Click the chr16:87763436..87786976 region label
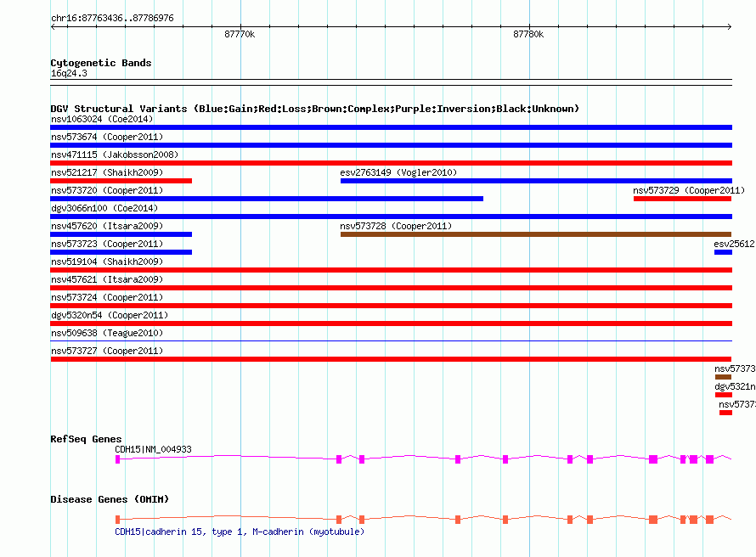This screenshot has height=557, width=756. [x=112, y=18]
